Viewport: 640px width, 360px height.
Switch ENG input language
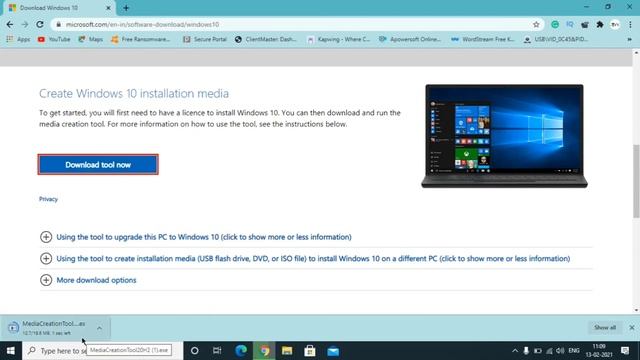tap(574, 351)
